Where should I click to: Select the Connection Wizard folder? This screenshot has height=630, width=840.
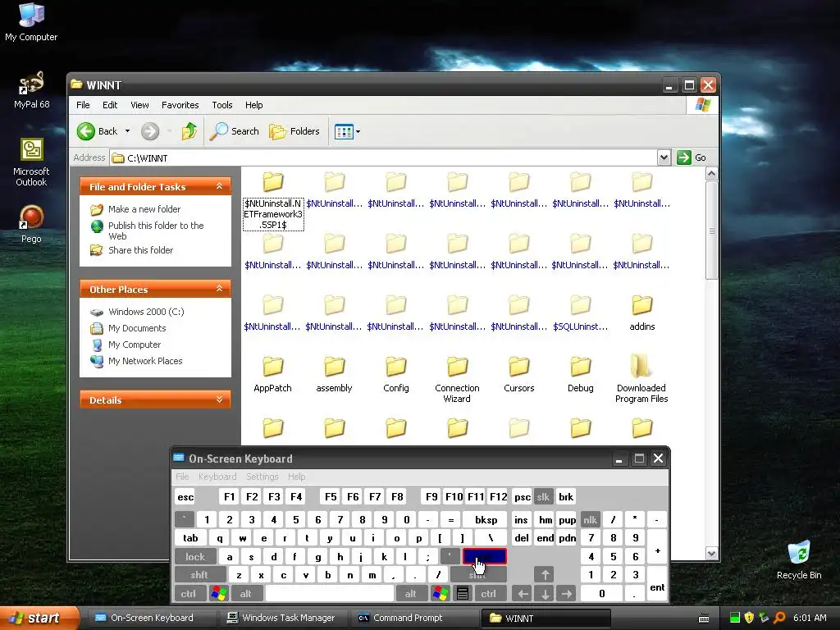457,381
